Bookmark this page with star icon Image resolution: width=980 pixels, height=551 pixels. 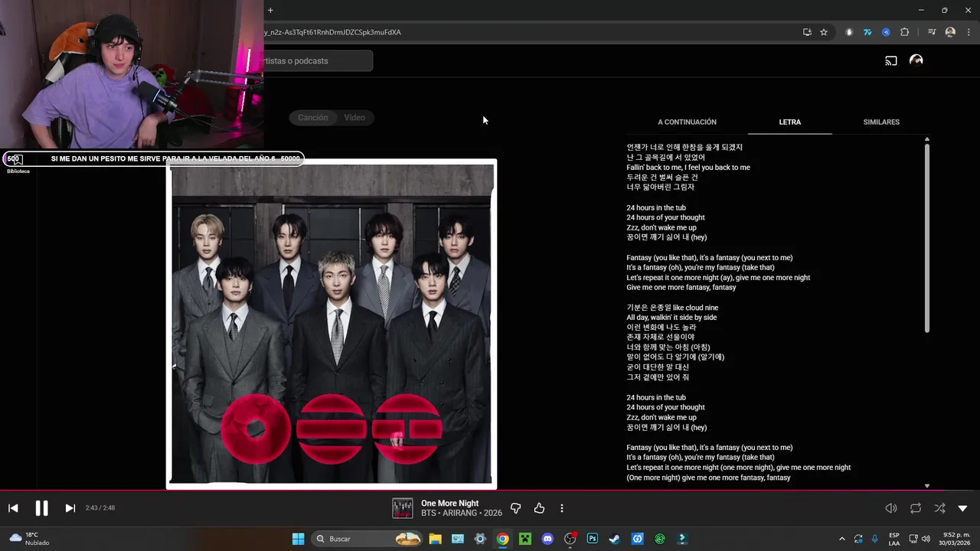[x=824, y=32]
